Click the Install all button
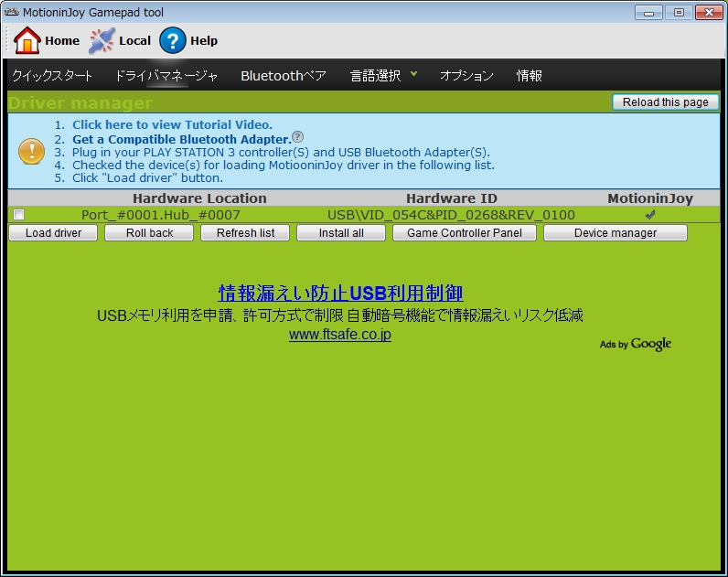 341,232
